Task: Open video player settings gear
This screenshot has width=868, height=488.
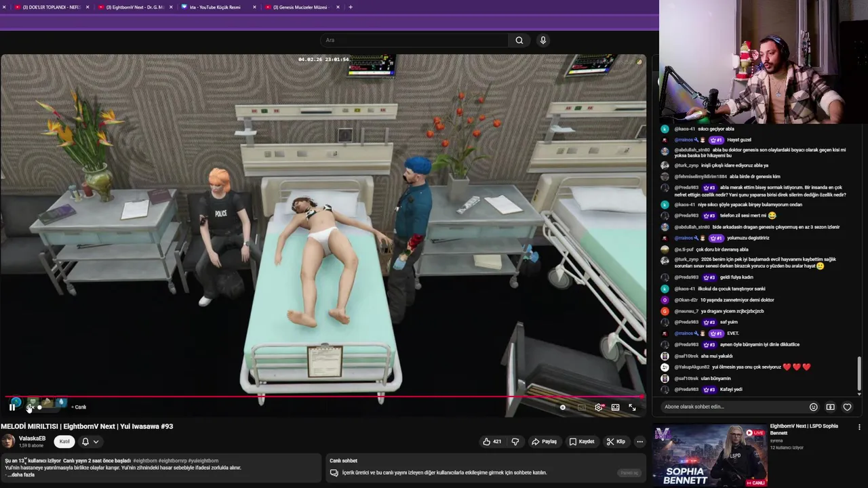Action: click(x=598, y=407)
